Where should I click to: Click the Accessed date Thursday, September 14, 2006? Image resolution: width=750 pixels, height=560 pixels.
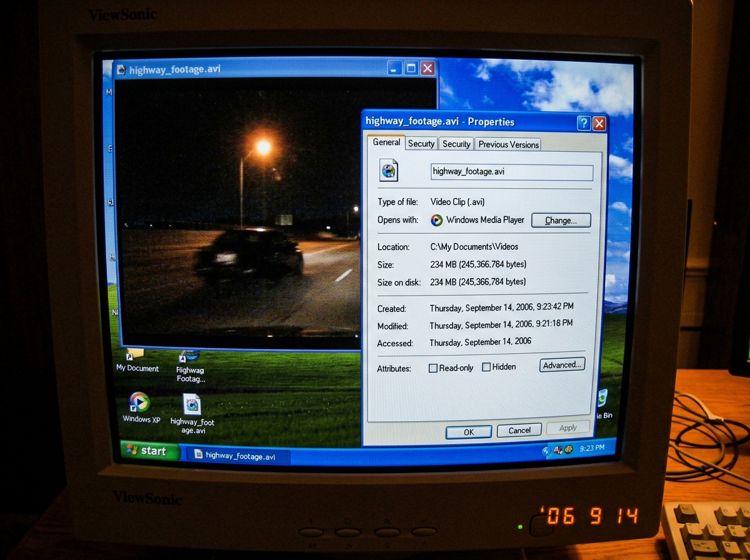(481, 341)
